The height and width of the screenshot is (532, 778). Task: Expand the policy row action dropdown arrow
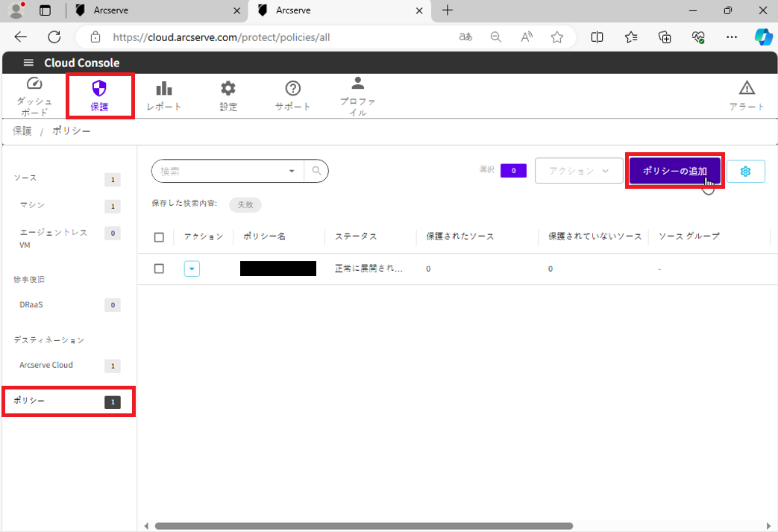[192, 269]
